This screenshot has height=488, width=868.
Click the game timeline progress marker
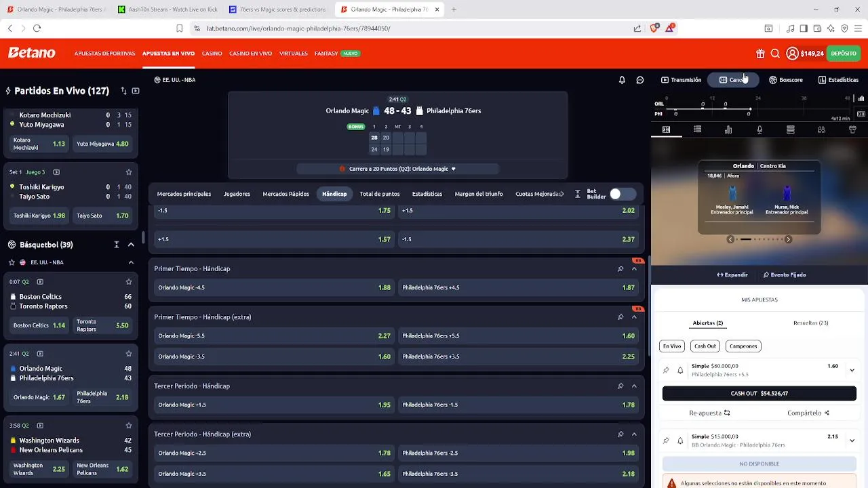[x=750, y=109]
